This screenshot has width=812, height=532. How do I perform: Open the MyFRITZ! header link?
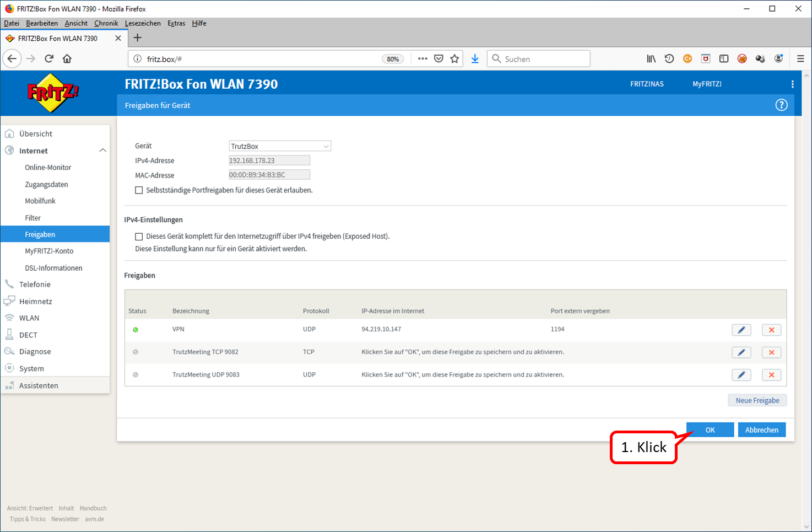pyautogui.click(x=707, y=84)
